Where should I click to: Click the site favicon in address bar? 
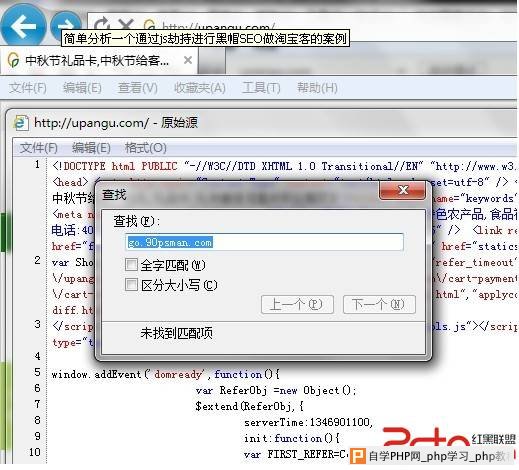pyautogui.click(x=150, y=25)
